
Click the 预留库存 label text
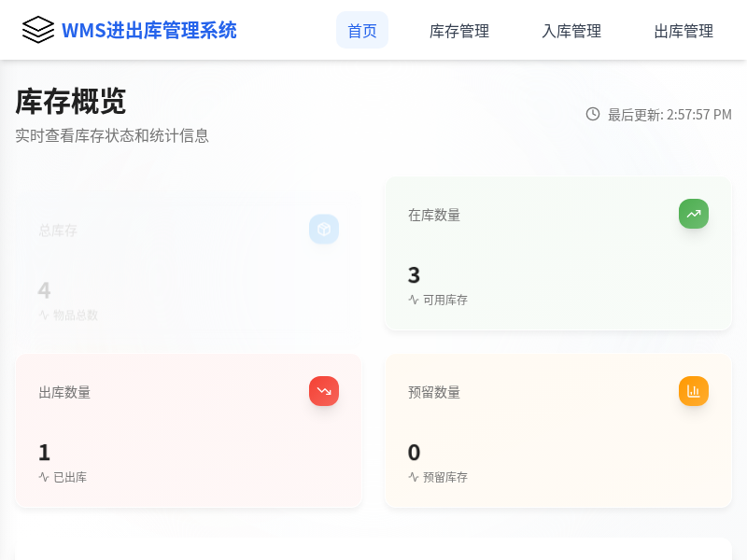[x=445, y=477]
